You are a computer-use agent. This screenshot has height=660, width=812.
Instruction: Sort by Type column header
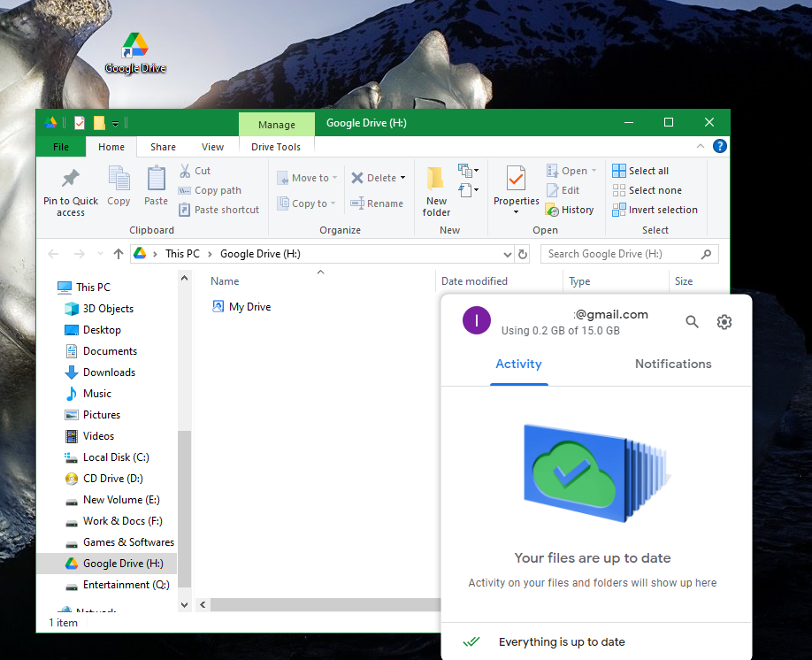pos(579,280)
